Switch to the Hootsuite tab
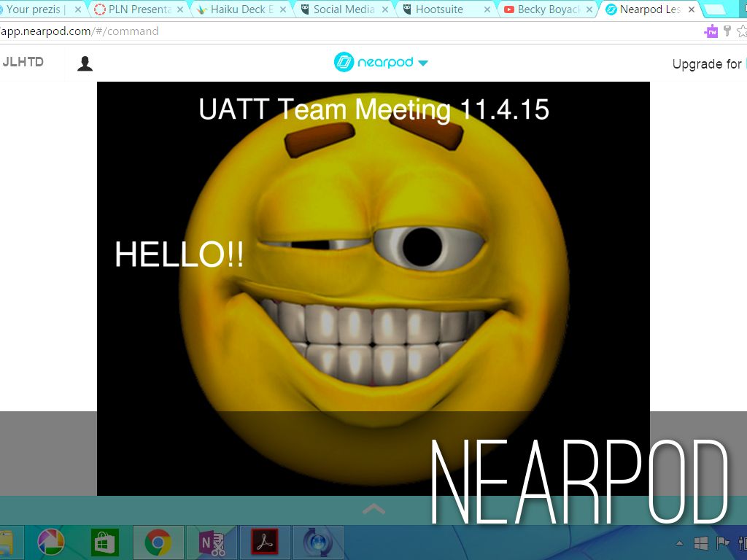The image size is (747, 560). click(438, 9)
